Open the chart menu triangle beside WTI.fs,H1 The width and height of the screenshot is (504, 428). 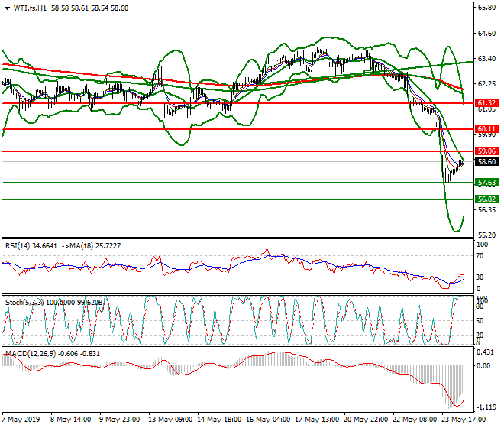tap(7, 8)
